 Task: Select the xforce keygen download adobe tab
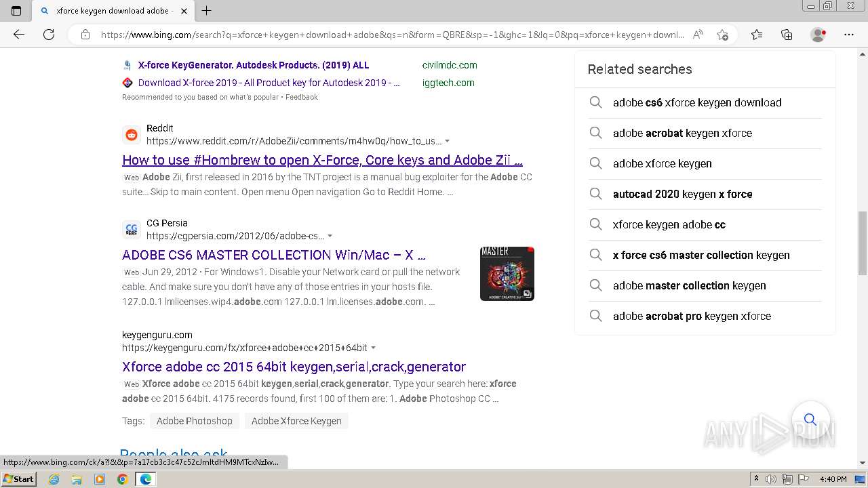(113, 11)
